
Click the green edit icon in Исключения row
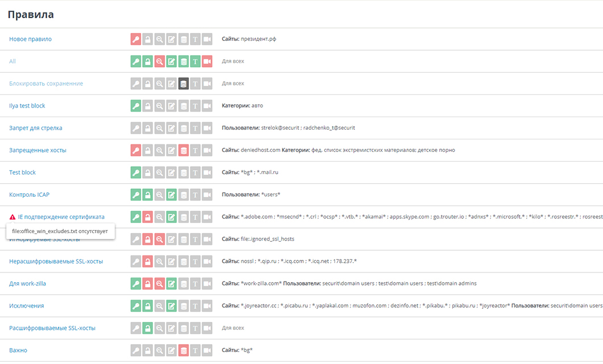tap(172, 307)
